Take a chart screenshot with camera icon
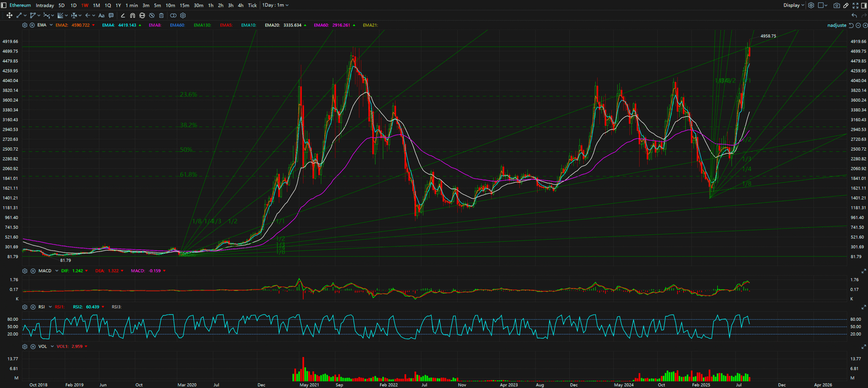Image resolution: width=868 pixels, height=388 pixels. [x=837, y=5]
